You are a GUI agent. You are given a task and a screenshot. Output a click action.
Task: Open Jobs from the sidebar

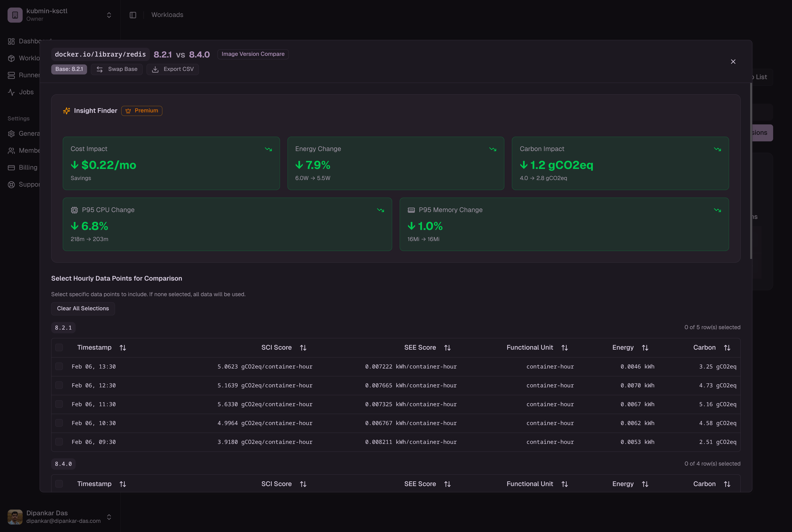(x=26, y=92)
